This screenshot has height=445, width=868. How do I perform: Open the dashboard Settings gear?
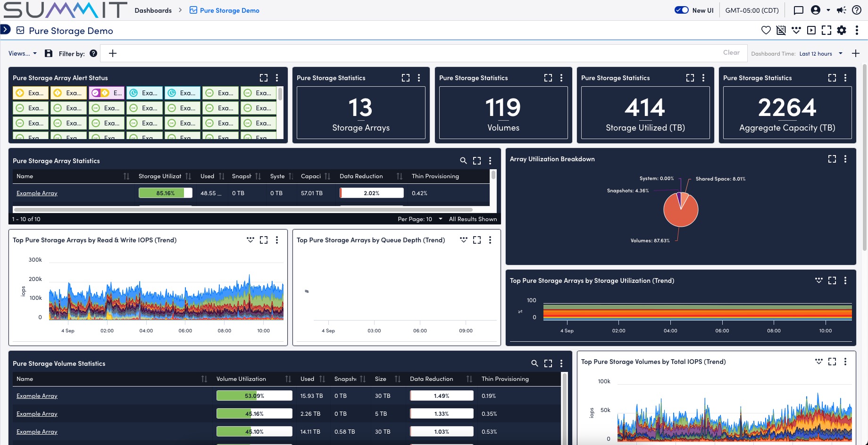coord(842,30)
